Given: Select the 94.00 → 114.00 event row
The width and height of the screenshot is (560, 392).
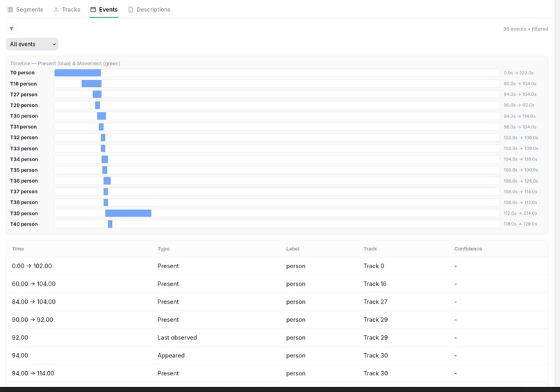Looking at the screenshot, I should [x=277, y=373].
